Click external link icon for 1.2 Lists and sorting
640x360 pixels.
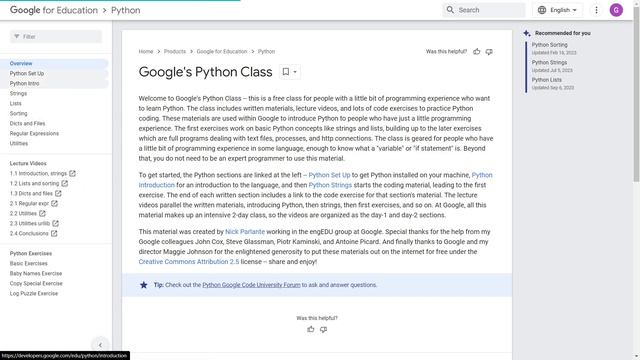pyautogui.click(x=64, y=183)
